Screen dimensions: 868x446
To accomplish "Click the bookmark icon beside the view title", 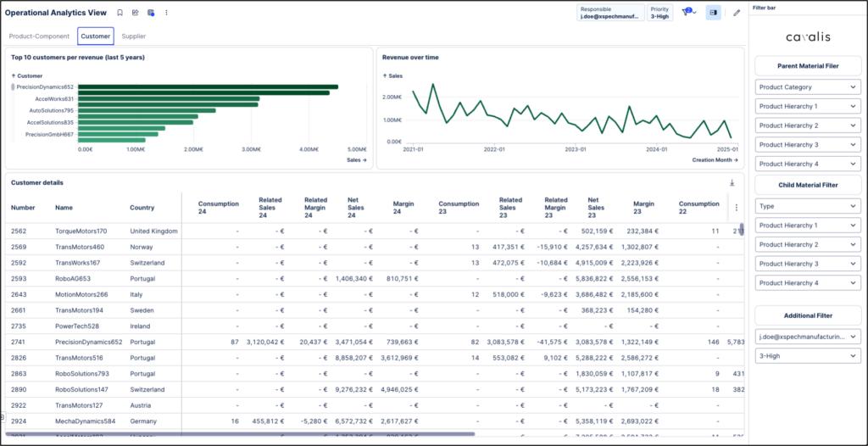I will click(120, 13).
